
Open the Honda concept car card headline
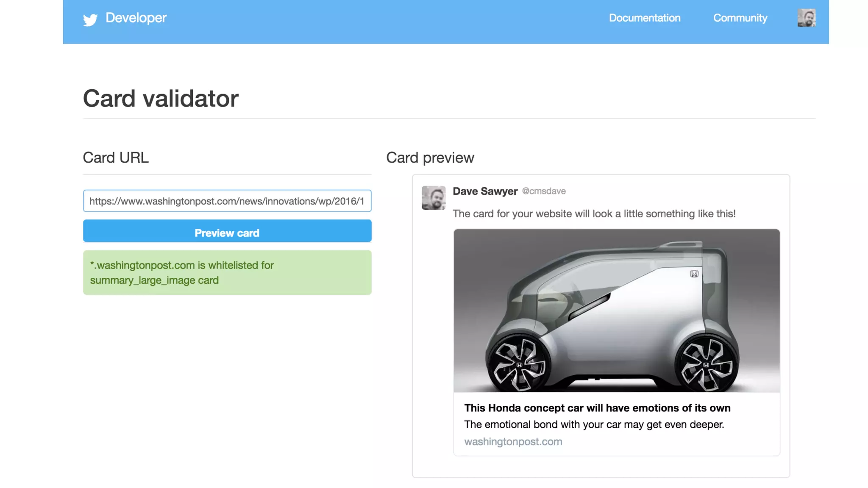(x=597, y=408)
